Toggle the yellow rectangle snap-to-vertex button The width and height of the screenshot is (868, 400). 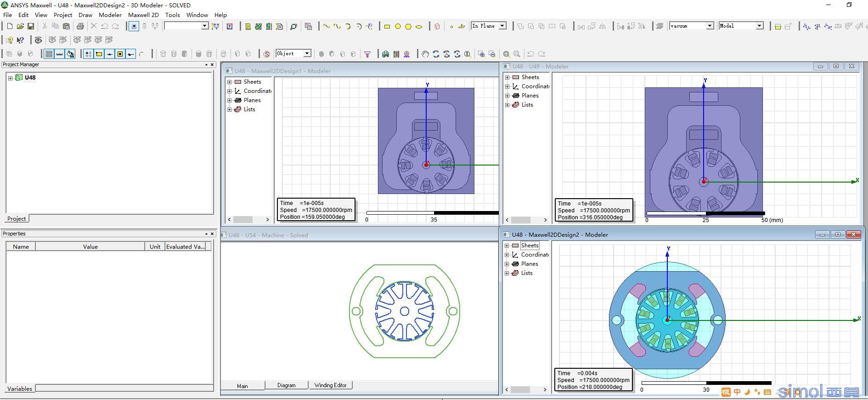(99, 54)
